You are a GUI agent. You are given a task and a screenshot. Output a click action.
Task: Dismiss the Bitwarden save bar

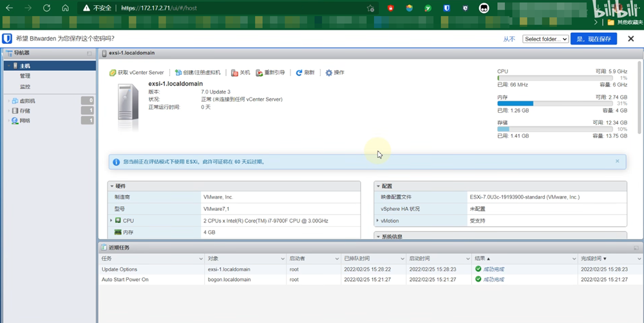point(631,39)
